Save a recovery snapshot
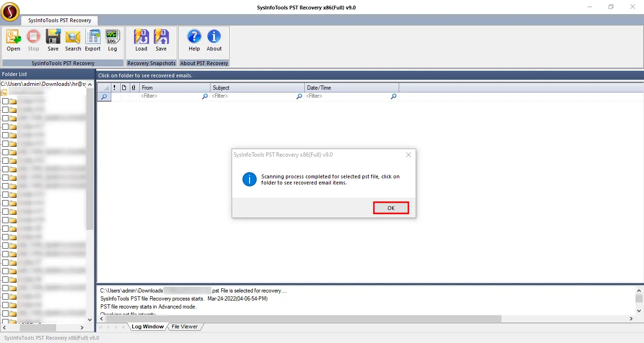 pos(161,40)
